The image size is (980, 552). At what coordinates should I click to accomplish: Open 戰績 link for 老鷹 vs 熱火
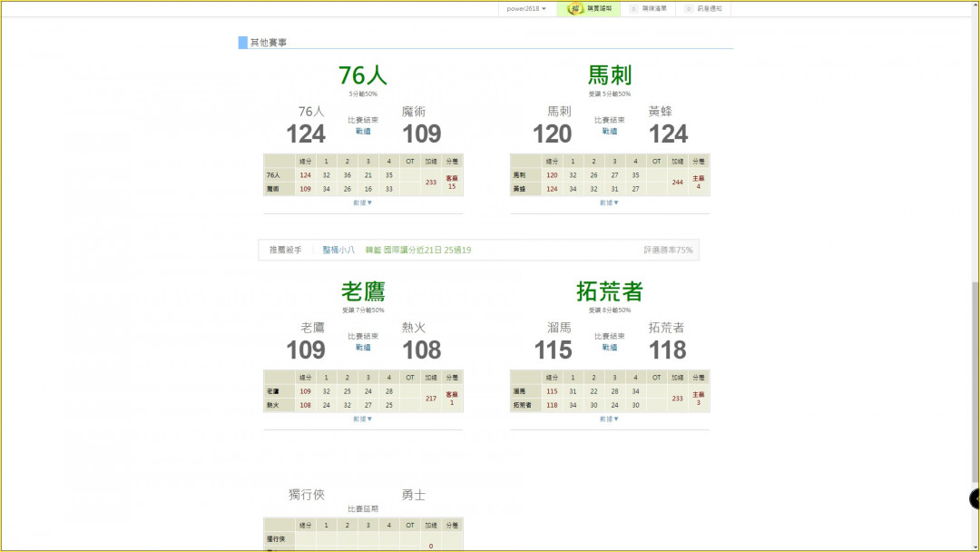[363, 348]
